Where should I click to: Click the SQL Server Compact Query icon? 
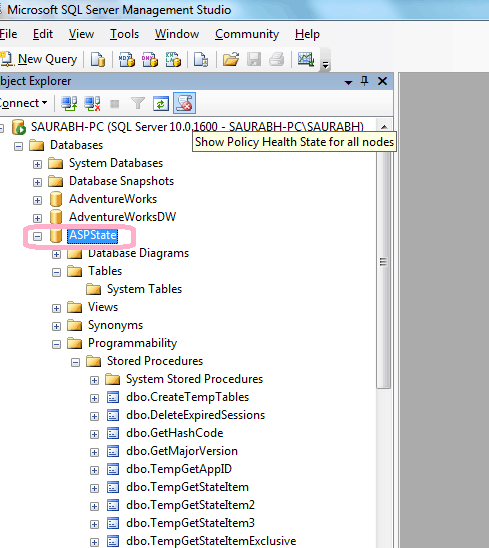pos(201,59)
